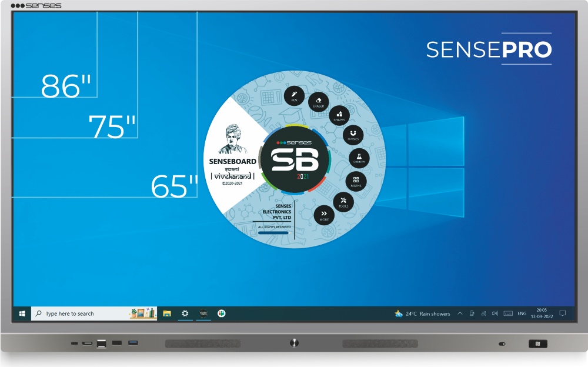This screenshot has height=367, width=588.
Task: Open the Windows Start menu
Action: click(22, 313)
